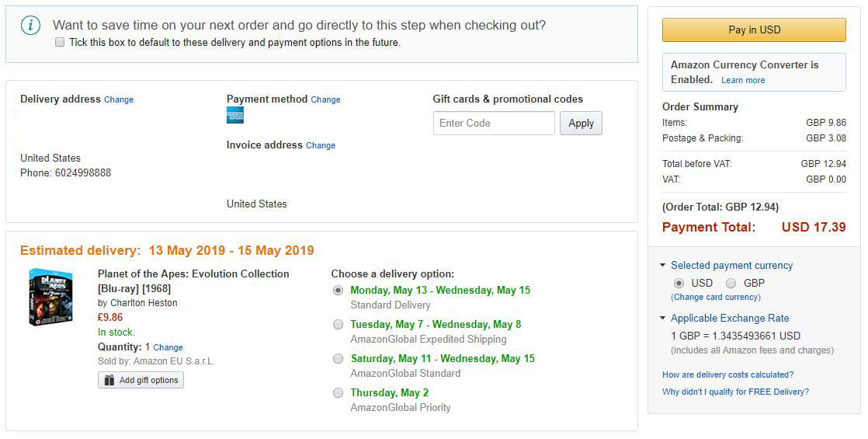
Task: Open Learn more about Currency Converter
Action: point(743,81)
